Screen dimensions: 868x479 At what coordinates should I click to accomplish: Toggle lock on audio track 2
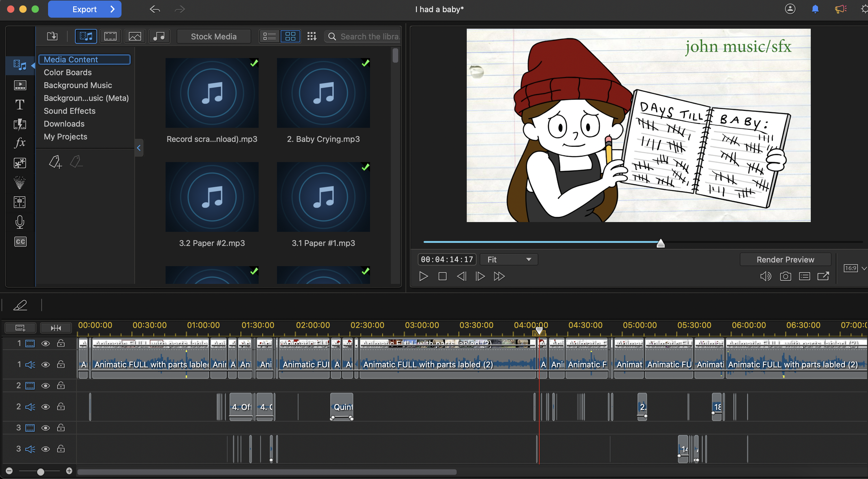(61, 406)
